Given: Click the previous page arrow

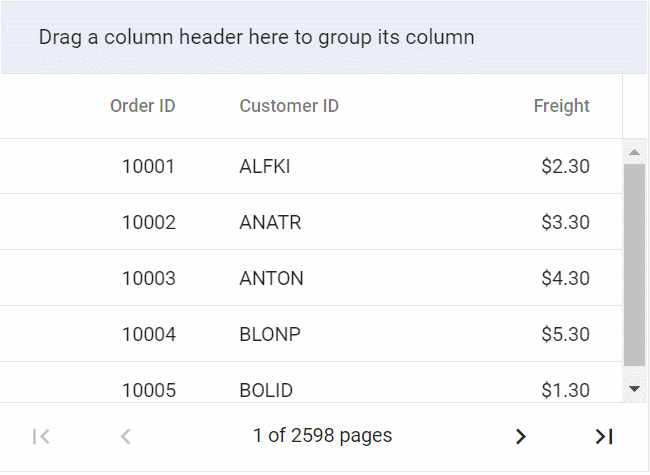Looking at the screenshot, I should coord(126,436).
